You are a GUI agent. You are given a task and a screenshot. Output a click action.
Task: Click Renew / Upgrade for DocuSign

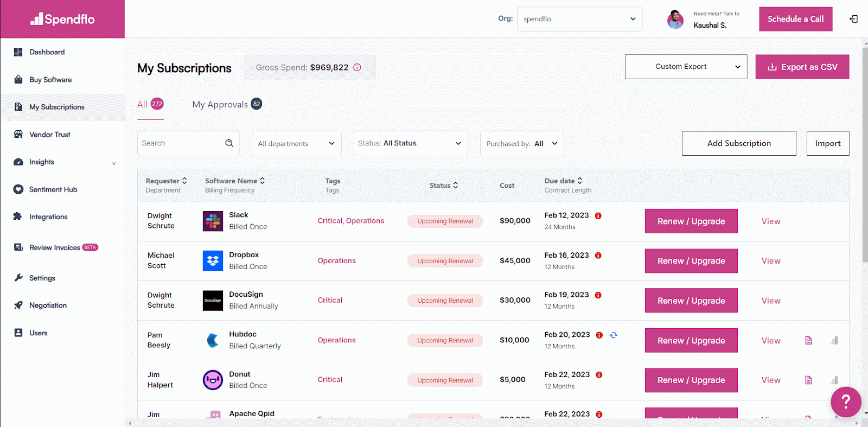tap(691, 301)
